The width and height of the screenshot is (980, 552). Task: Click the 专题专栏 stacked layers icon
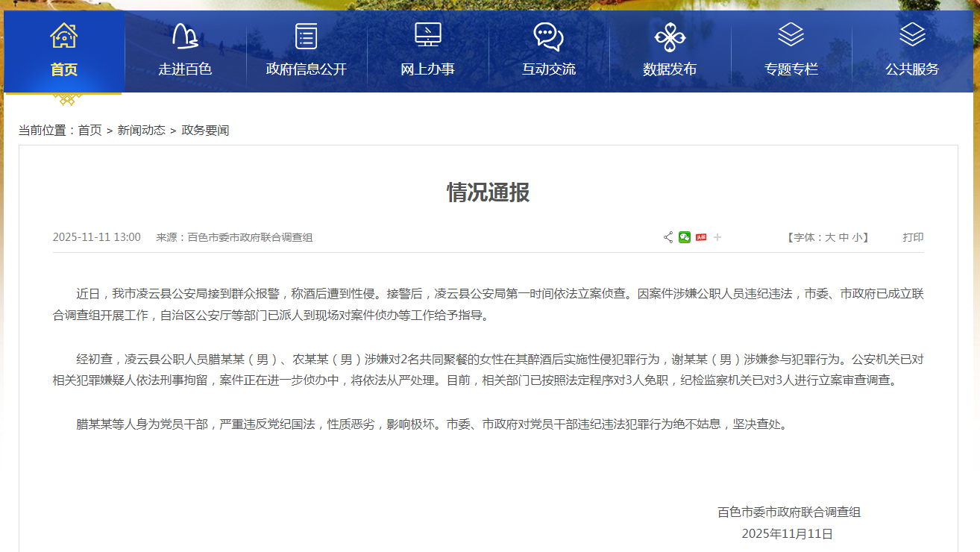pyautogui.click(x=791, y=34)
